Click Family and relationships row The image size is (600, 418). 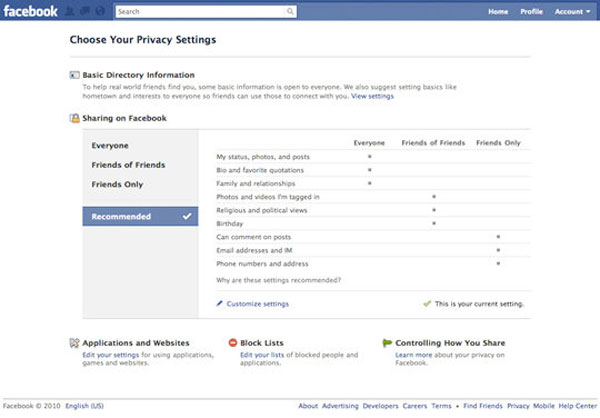373,183
